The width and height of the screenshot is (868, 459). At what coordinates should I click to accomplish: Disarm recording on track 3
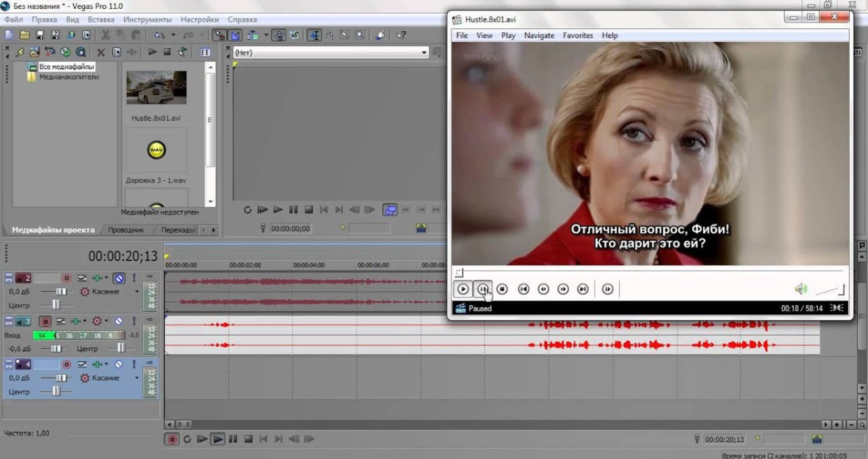45,322
